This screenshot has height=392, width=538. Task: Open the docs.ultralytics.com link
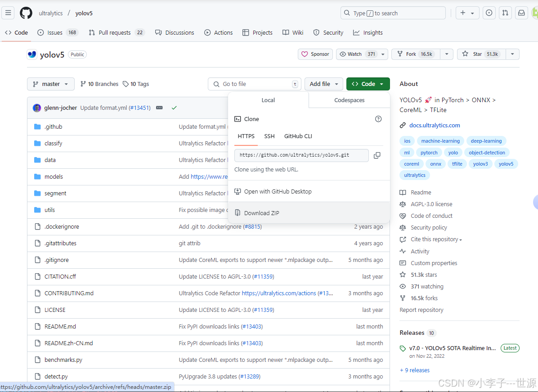coord(435,125)
